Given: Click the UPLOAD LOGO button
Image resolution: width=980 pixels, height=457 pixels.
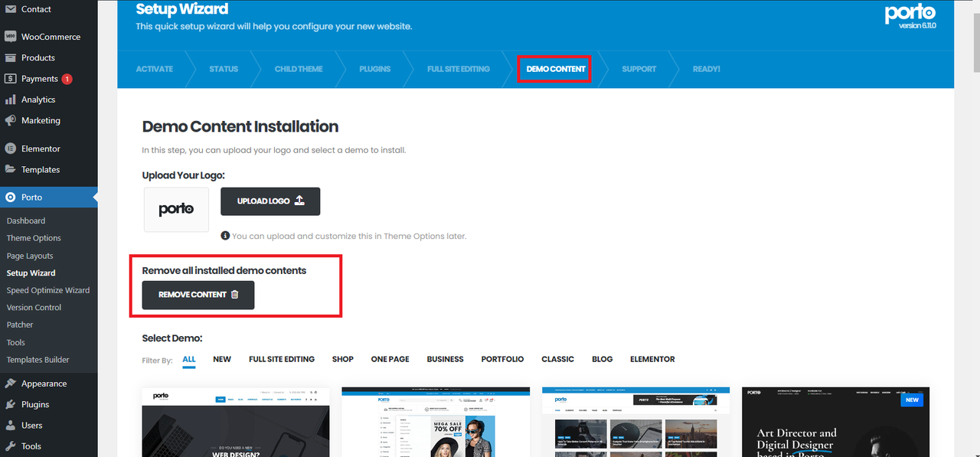Looking at the screenshot, I should (x=270, y=201).
